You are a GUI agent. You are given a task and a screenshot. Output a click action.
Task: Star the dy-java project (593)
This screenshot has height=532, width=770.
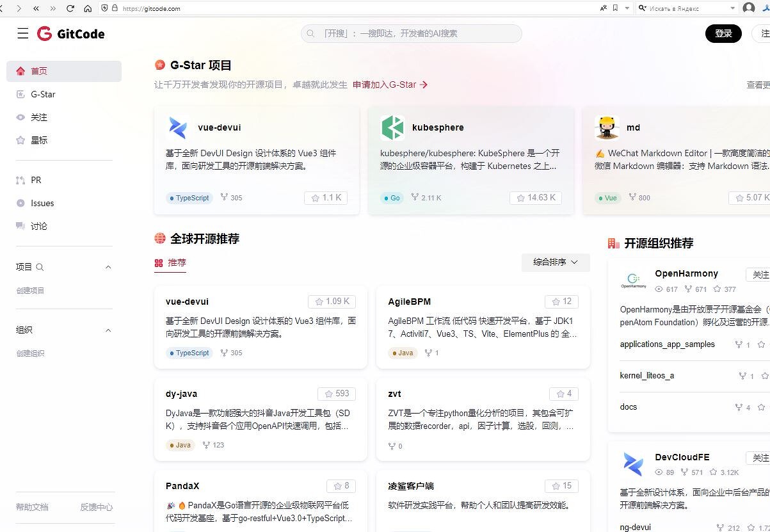click(x=337, y=394)
